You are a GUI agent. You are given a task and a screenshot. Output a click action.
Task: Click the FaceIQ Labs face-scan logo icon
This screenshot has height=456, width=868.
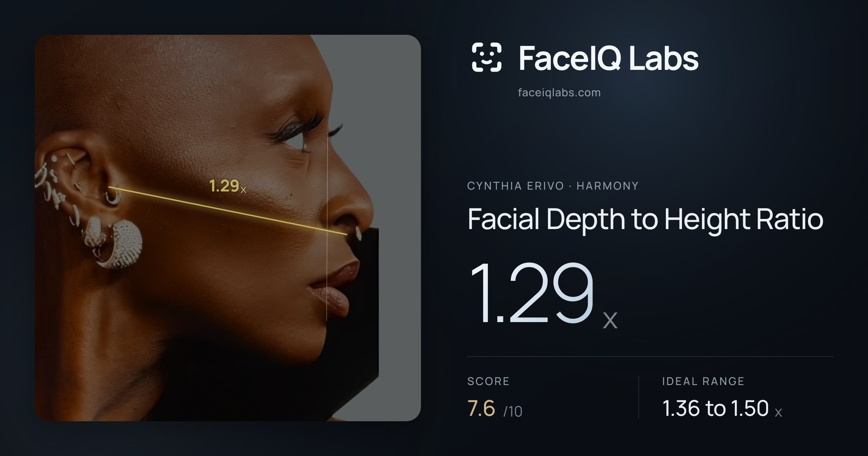486,57
